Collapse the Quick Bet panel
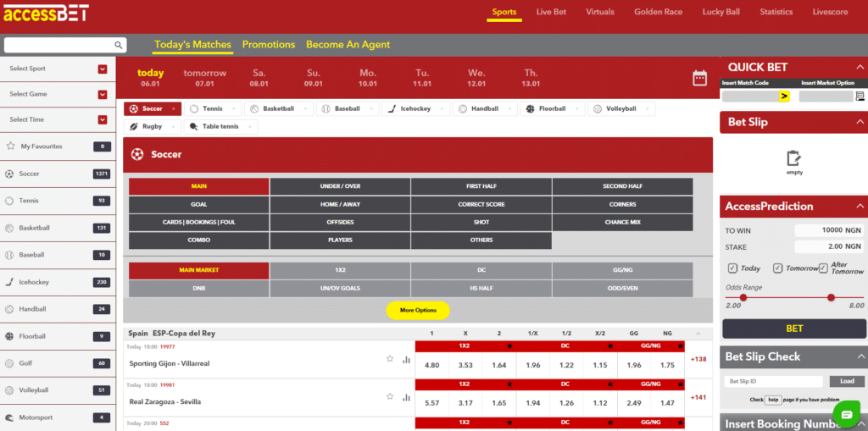Viewport: 868px width, 431px height. tap(860, 68)
